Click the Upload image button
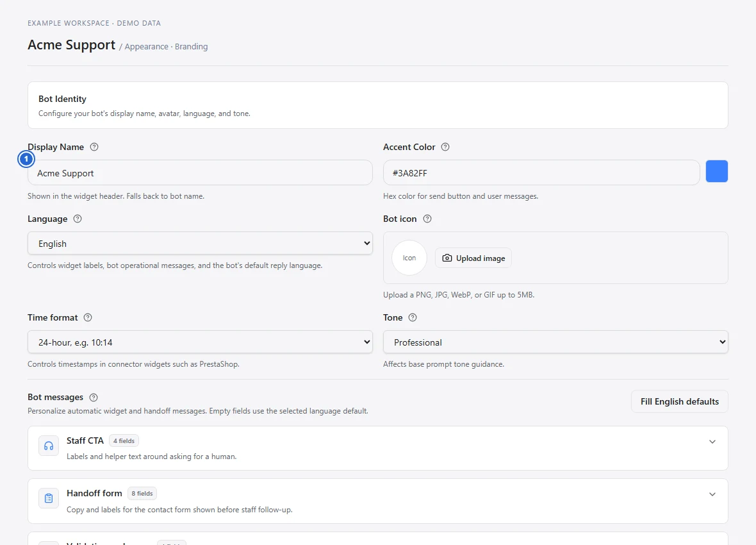 pos(473,258)
